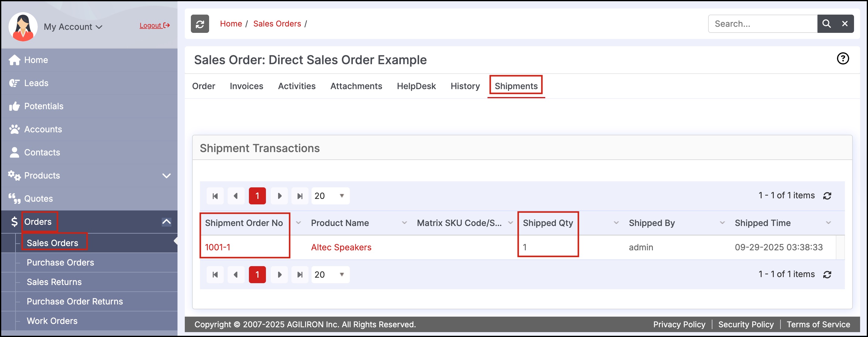This screenshot has width=868, height=337.
Task: Refresh grid using top pager reload icon
Action: [827, 196]
